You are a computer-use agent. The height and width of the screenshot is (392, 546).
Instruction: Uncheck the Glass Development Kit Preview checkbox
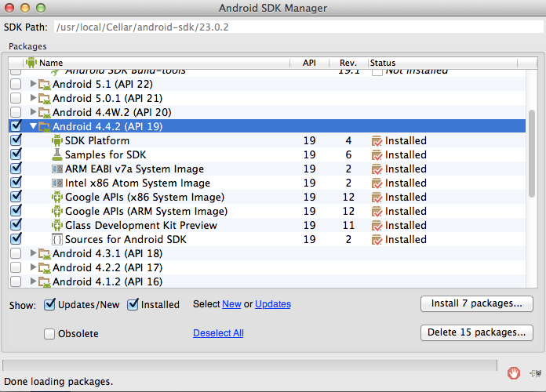16,224
